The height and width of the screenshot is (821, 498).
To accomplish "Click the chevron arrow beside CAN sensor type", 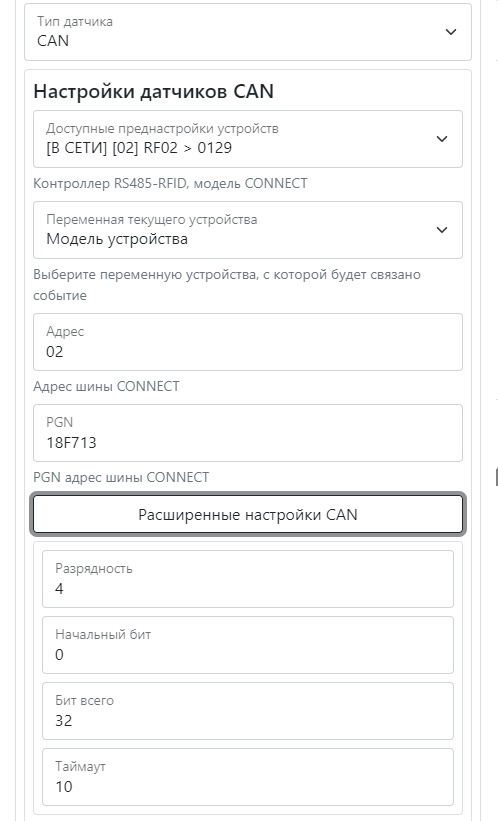I will pos(450,32).
